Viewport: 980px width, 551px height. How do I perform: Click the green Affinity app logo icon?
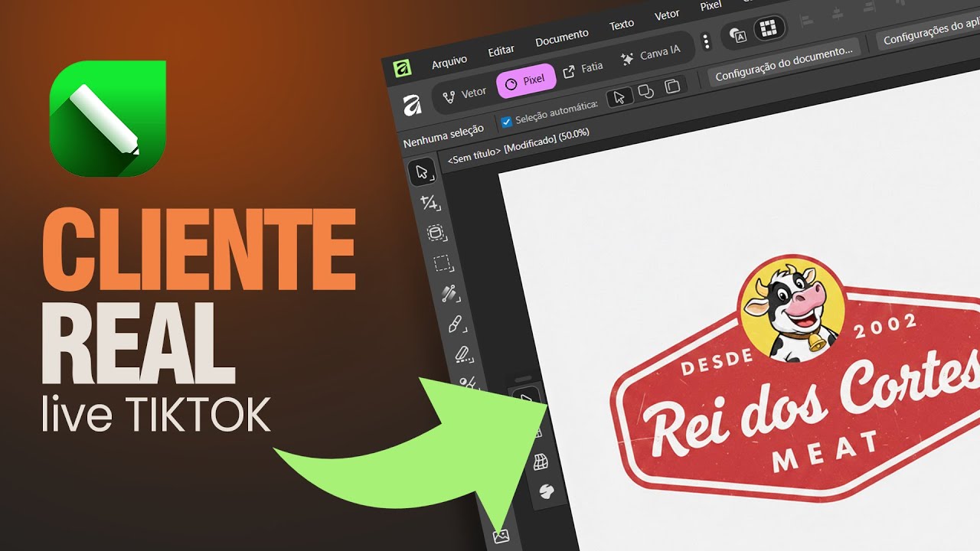coord(403,70)
